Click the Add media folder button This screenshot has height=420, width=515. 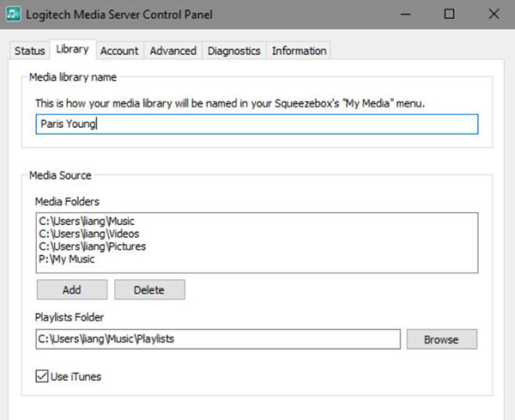[72, 289]
